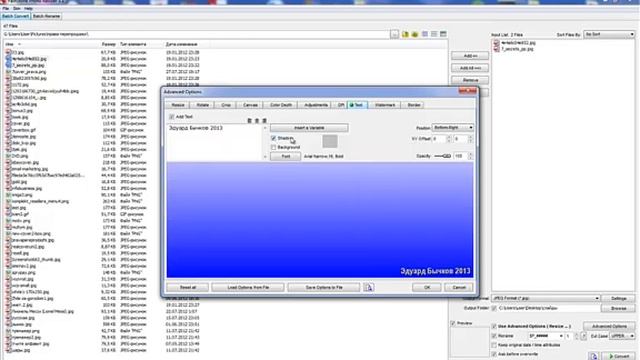Click preview icon beside Save Options to File
The image size is (640, 360).
coord(369,287)
